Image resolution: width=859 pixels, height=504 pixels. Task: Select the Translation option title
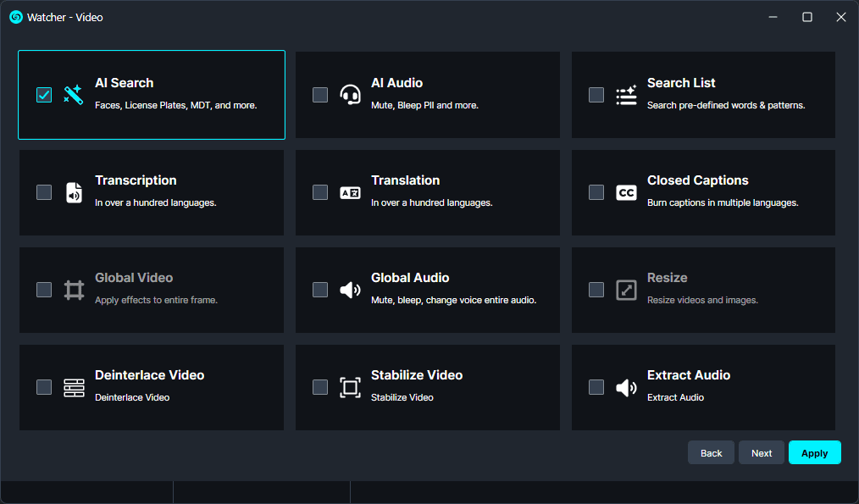(x=405, y=180)
